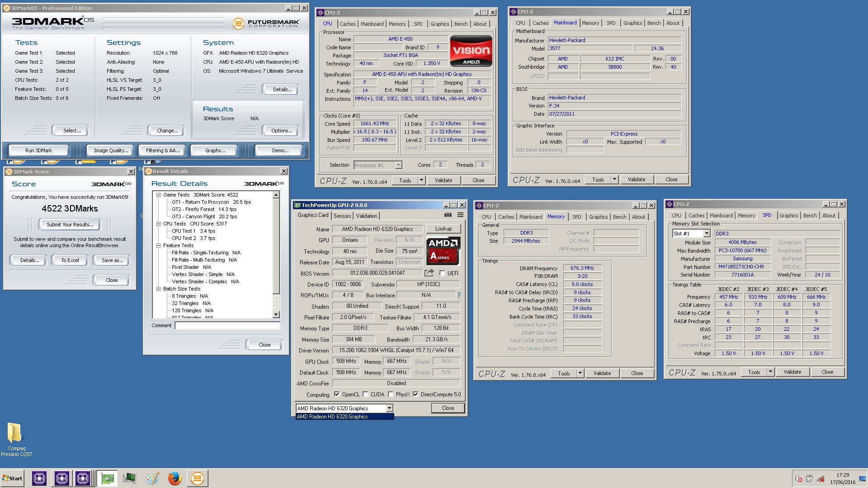Click the Run 3DMark button
Viewport: 868px width, 488px height.
[x=38, y=150]
